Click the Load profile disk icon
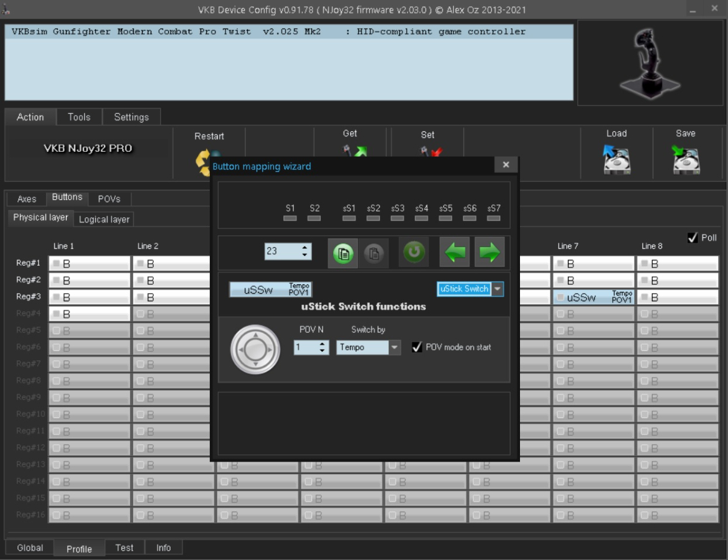 616,159
